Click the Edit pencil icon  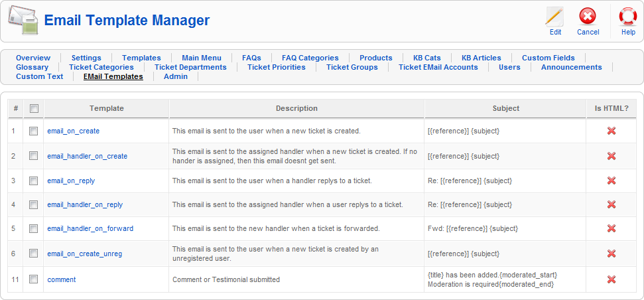coord(555,17)
